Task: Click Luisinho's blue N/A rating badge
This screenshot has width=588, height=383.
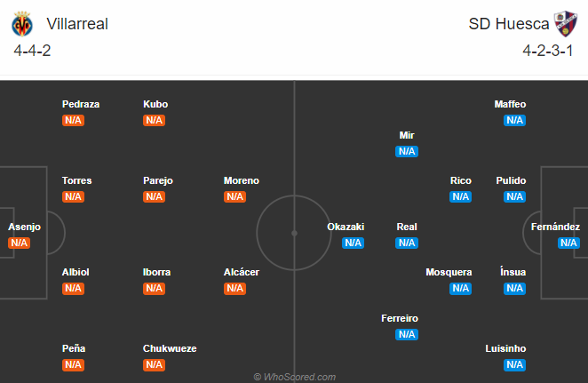Action: [515, 365]
